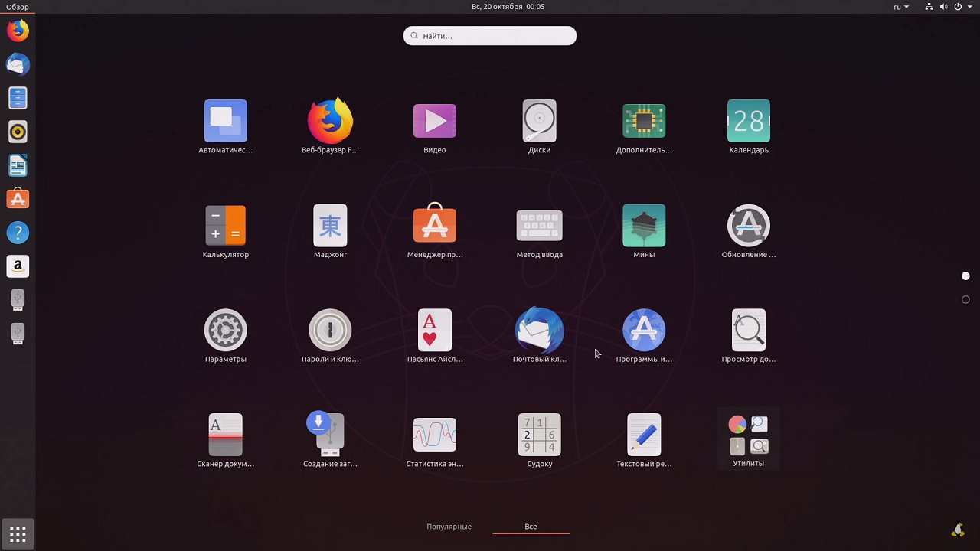The image size is (980, 551).
Task: Switch to the Популярные tab
Action: [449, 527]
